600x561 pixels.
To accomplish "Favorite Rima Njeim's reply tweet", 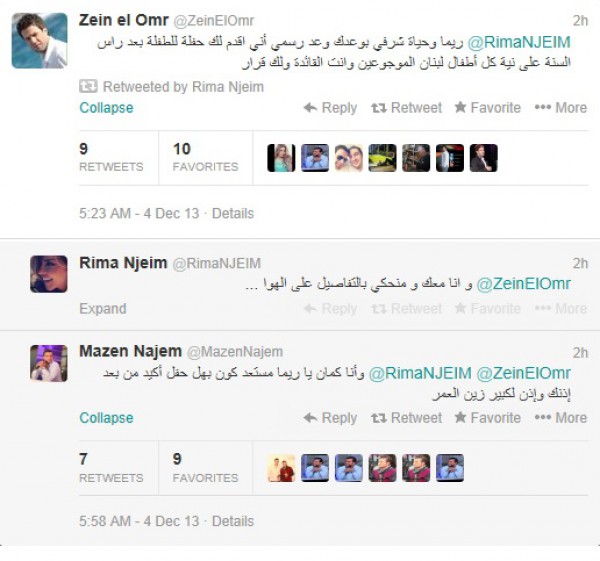I will [488, 309].
